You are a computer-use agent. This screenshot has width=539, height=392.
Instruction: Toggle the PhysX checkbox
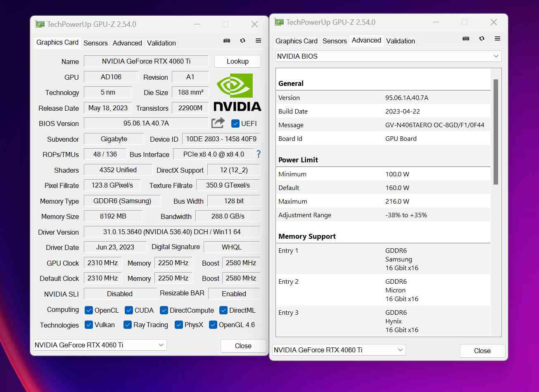coord(178,325)
